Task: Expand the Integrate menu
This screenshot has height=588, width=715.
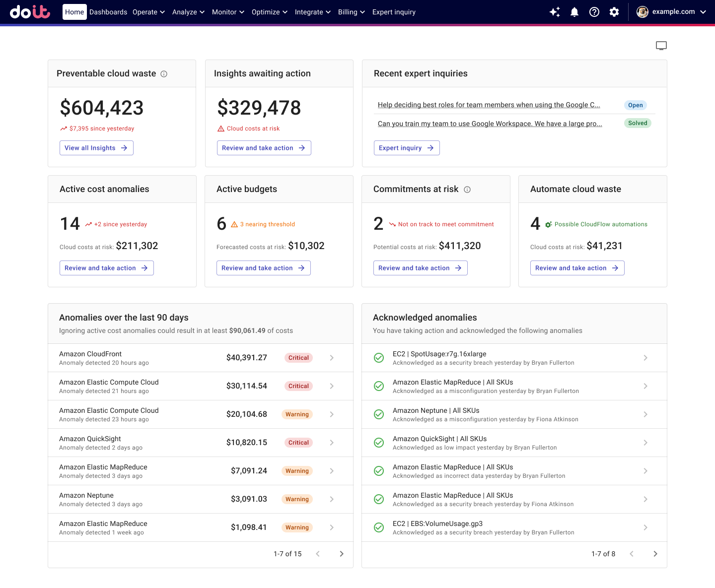Action: pyautogui.click(x=313, y=12)
